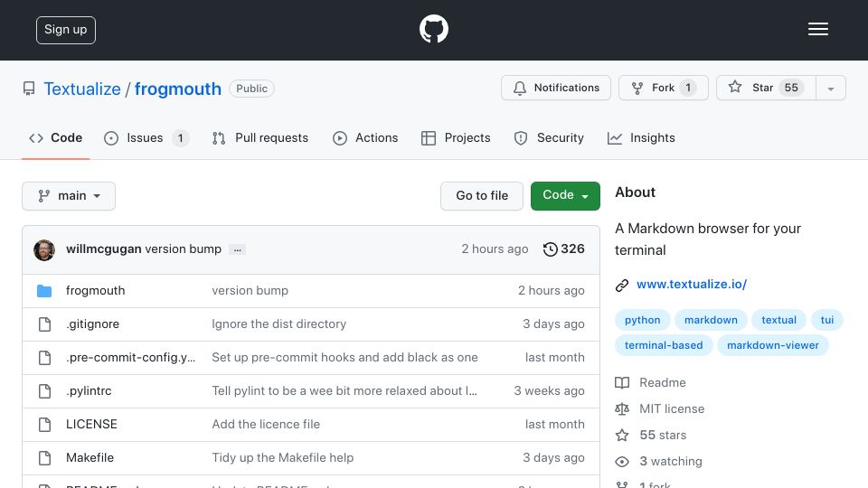Switch to the Code tab

click(x=55, y=137)
